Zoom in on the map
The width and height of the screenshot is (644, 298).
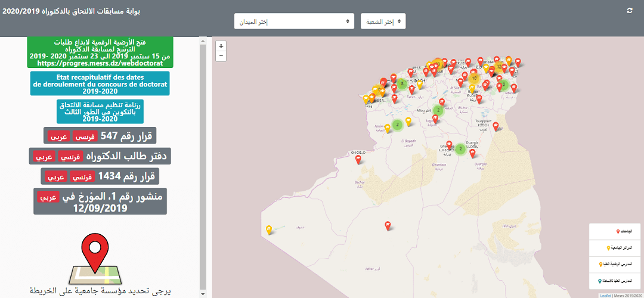tap(221, 46)
